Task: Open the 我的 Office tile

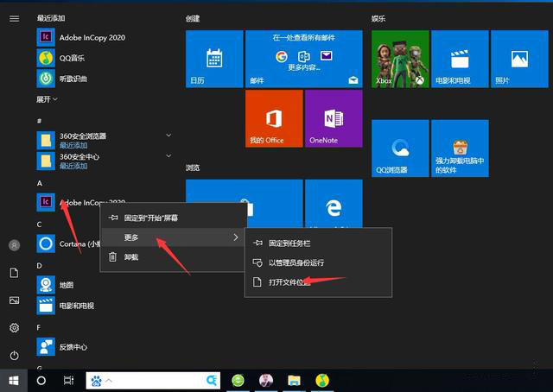Action: tap(274, 118)
